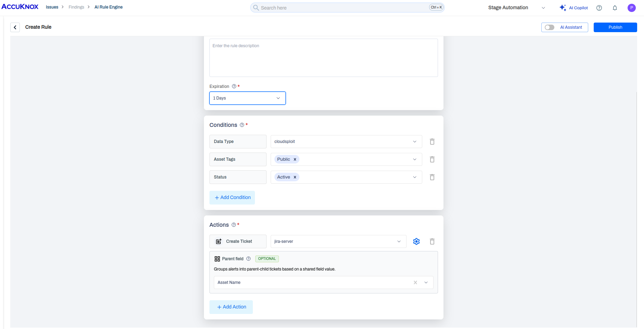Navigate to Findings breadcrumb
Image resolution: width=644 pixels, height=329 pixels.
tap(76, 7)
